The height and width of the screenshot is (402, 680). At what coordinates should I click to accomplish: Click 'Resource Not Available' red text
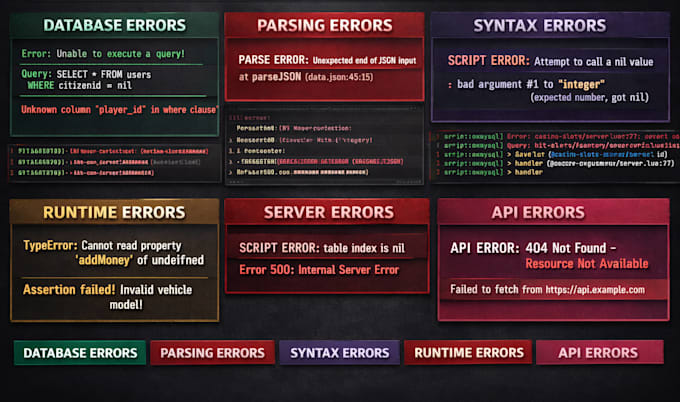coord(587,264)
